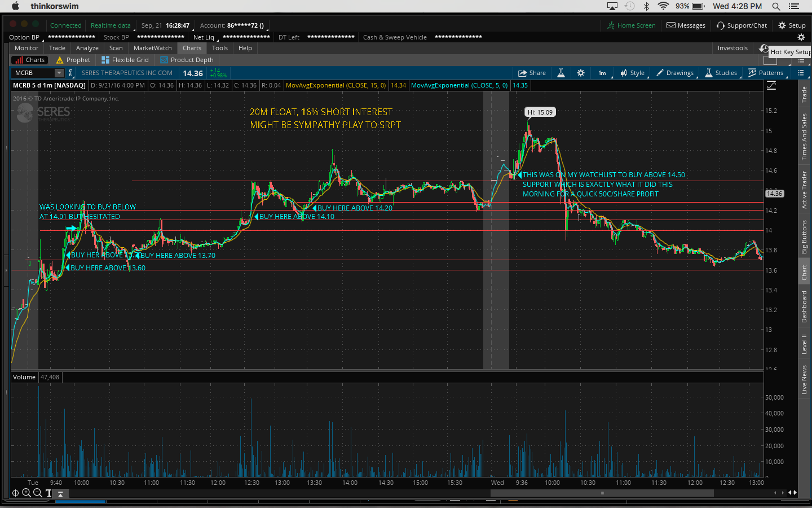The image size is (812, 508).
Task: Go to the Trade tab
Action: pyautogui.click(x=57, y=48)
